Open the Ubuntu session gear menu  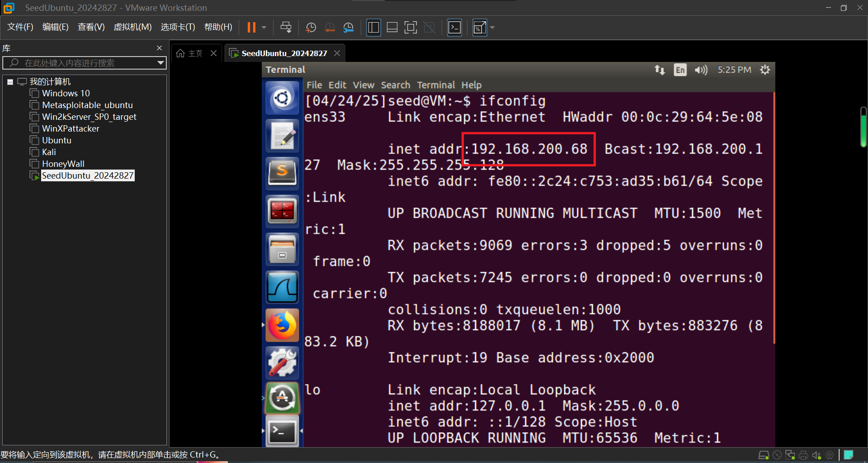click(x=765, y=70)
